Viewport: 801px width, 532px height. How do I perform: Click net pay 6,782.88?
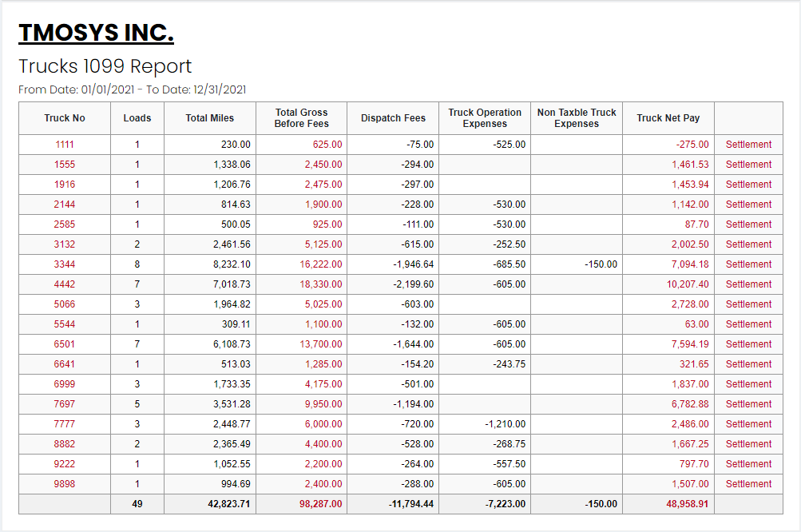click(x=690, y=403)
